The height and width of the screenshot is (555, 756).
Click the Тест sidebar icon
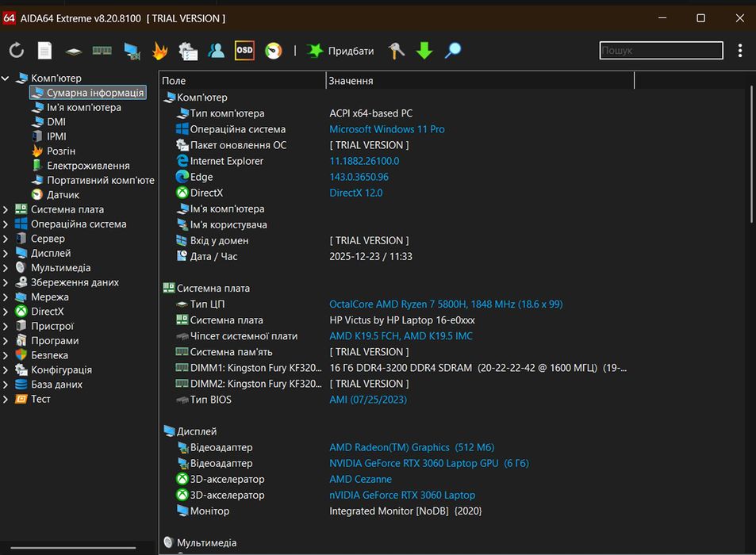pos(21,399)
